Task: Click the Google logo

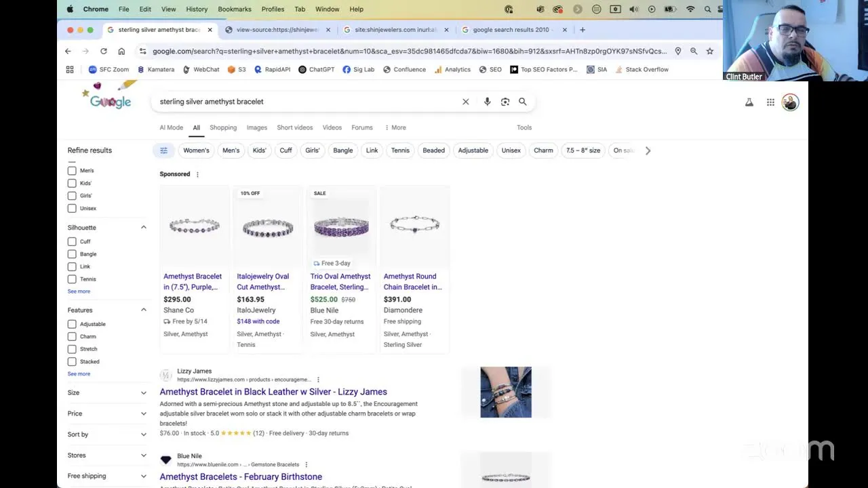Action: pos(111,102)
